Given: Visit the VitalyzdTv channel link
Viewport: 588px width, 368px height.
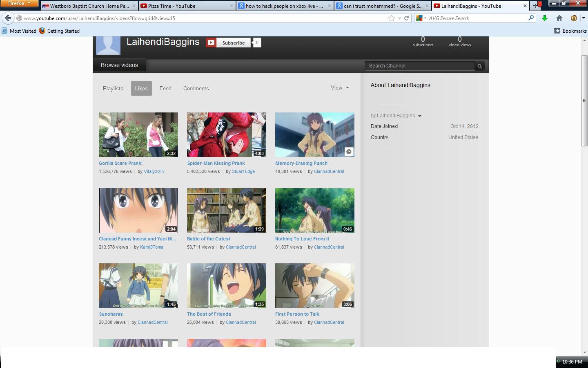Looking at the screenshot, I should [154, 171].
